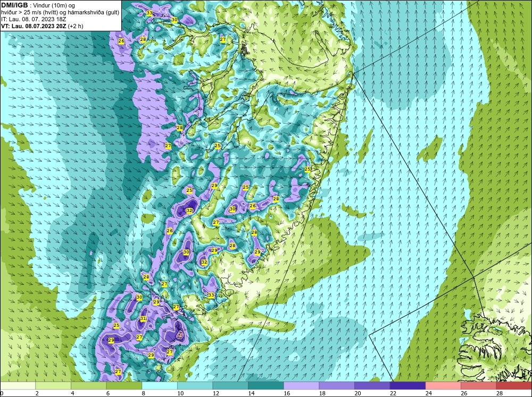Click the legend scale number '16'
The image size is (532, 397).
pyautogui.click(x=287, y=393)
